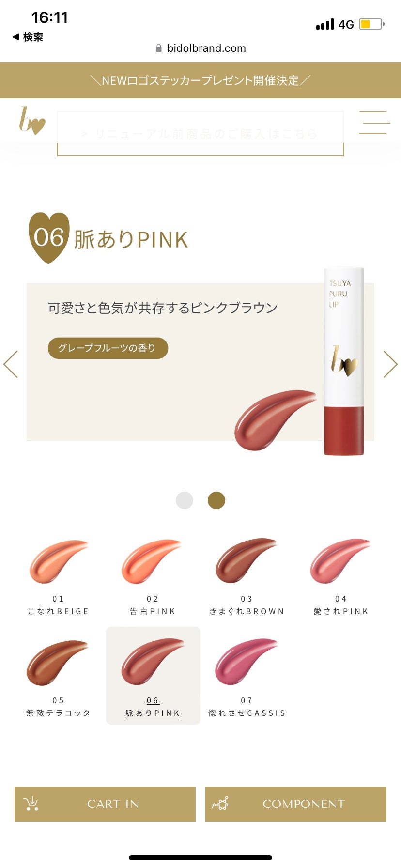Choose the 01 こなれBEIGE swatch
401x868 pixels.
pos(59,577)
